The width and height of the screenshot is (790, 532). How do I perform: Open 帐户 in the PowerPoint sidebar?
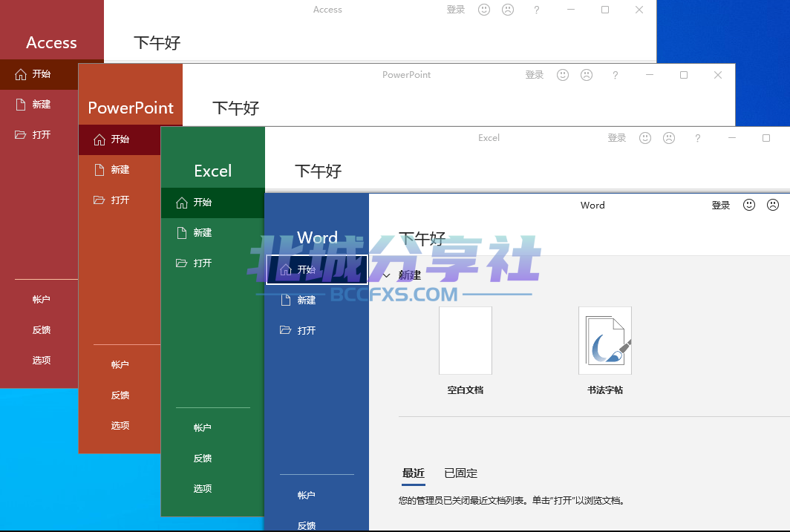[x=120, y=365]
